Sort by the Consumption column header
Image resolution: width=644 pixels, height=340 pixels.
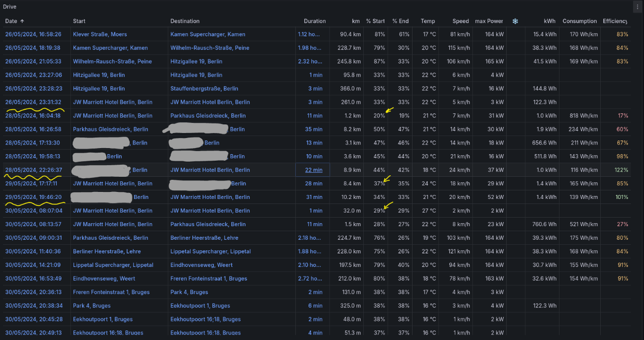[580, 21]
